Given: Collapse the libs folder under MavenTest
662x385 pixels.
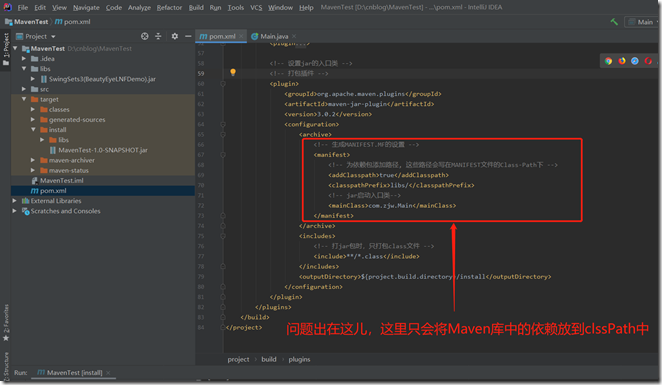Looking at the screenshot, I should point(24,69).
